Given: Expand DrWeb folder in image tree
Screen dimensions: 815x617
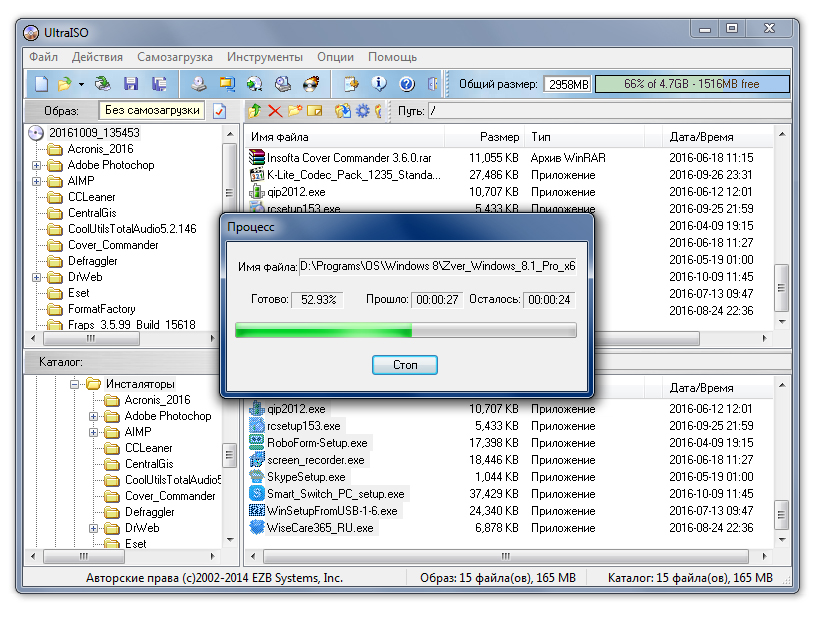Looking at the screenshot, I should (x=36, y=277).
